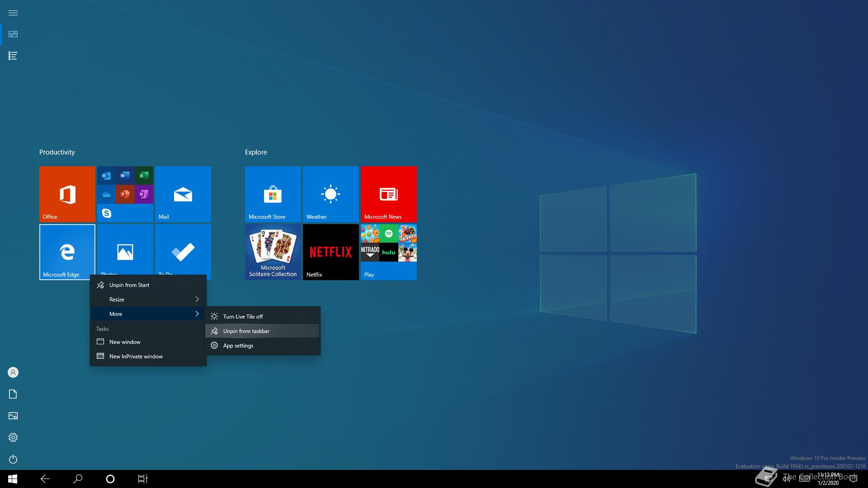
Task: Click the Explore group header
Action: point(256,152)
